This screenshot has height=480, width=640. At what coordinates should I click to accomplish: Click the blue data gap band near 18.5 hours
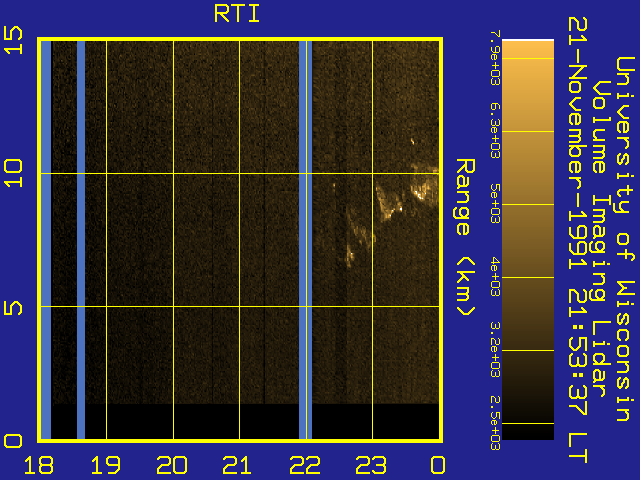81,240
